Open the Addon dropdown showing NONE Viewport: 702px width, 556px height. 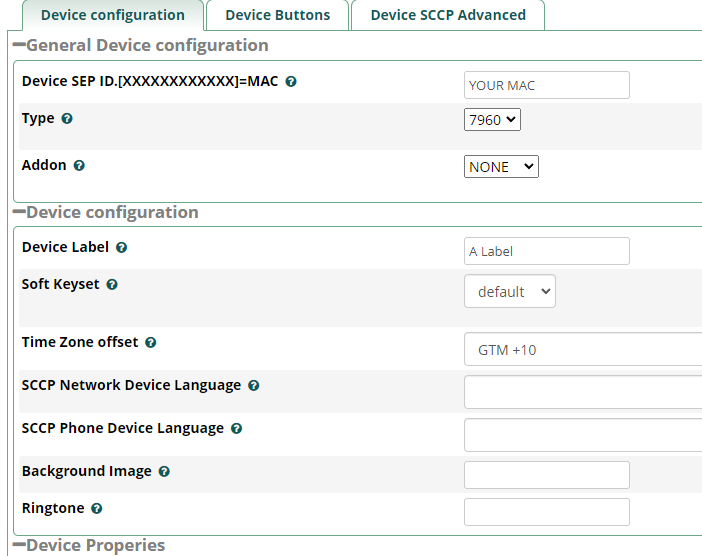click(x=501, y=167)
